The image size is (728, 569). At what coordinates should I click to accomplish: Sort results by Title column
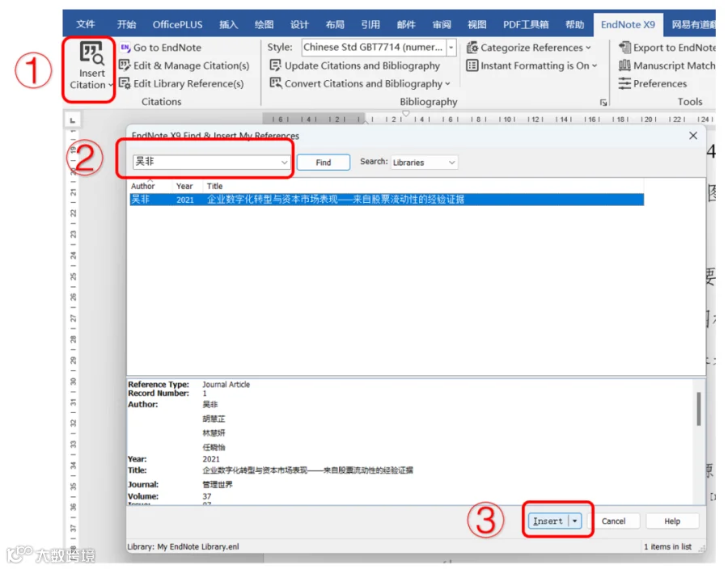[214, 186]
